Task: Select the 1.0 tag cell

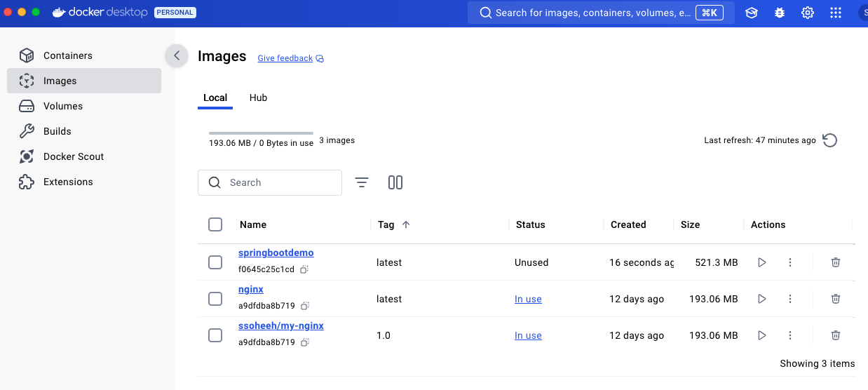Action: (384, 335)
